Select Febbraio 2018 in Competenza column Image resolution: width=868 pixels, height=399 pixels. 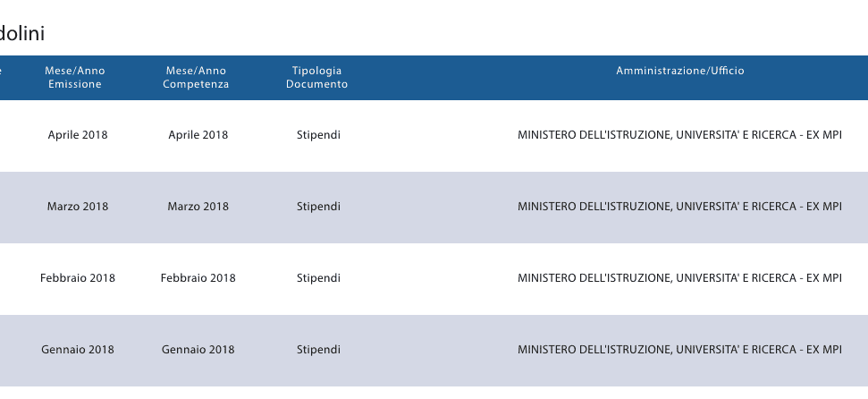198,278
